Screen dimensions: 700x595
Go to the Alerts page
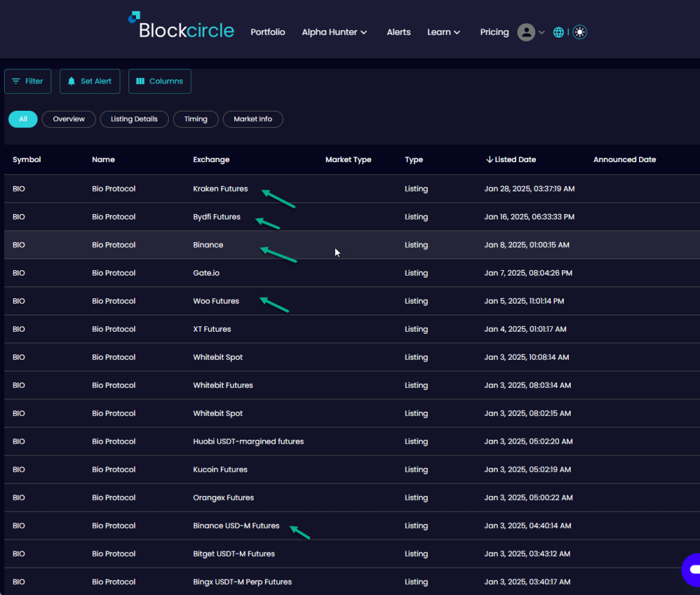pyautogui.click(x=399, y=32)
